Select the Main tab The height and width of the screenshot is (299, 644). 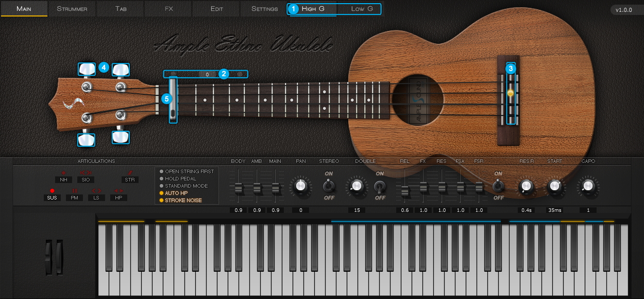24,9
